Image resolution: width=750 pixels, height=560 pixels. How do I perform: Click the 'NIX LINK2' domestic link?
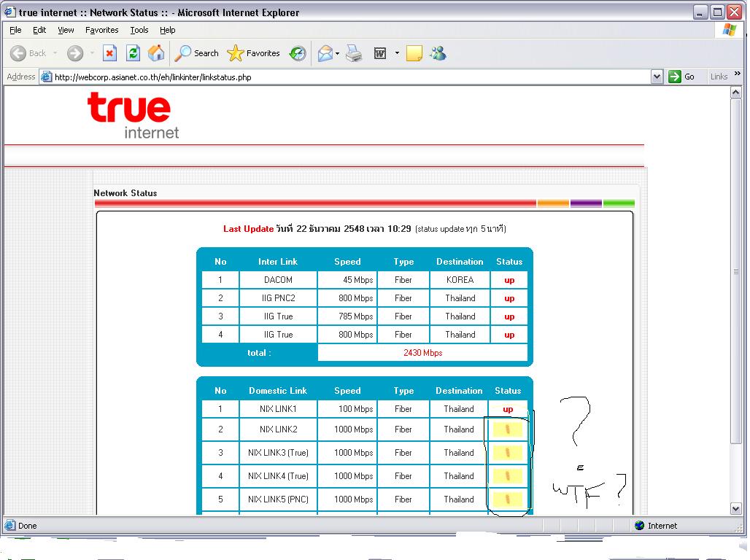279,429
